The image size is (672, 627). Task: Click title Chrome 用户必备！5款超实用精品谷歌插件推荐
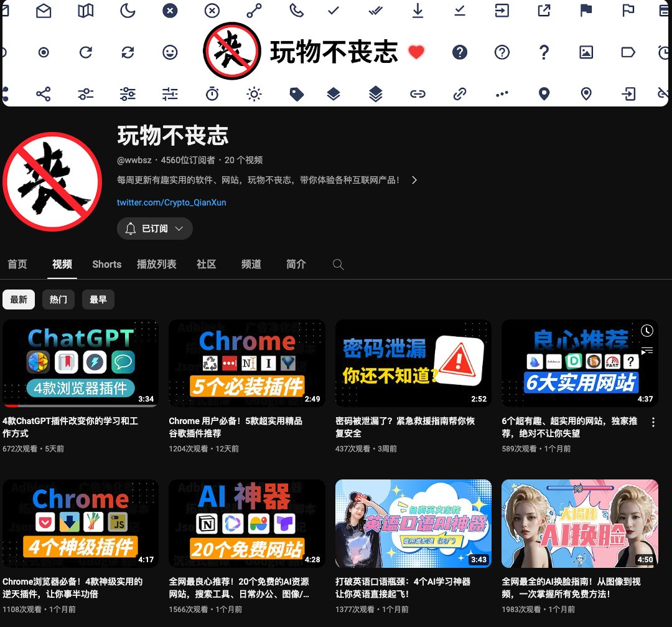(236, 427)
